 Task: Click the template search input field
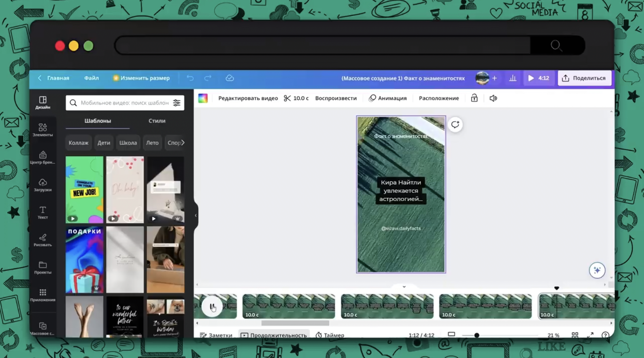(124, 103)
